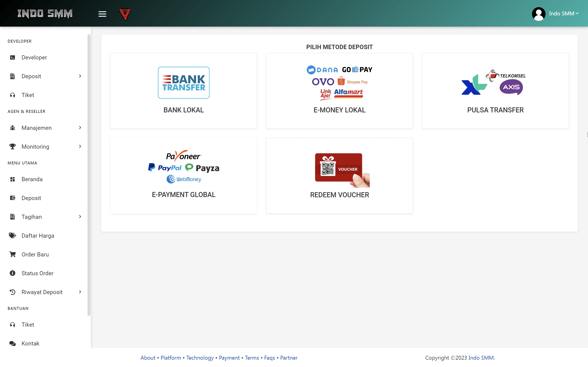The height and width of the screenshot is (367, 588).
Task: Select the Order Baru cart icon
Action: tap(12, 254)
